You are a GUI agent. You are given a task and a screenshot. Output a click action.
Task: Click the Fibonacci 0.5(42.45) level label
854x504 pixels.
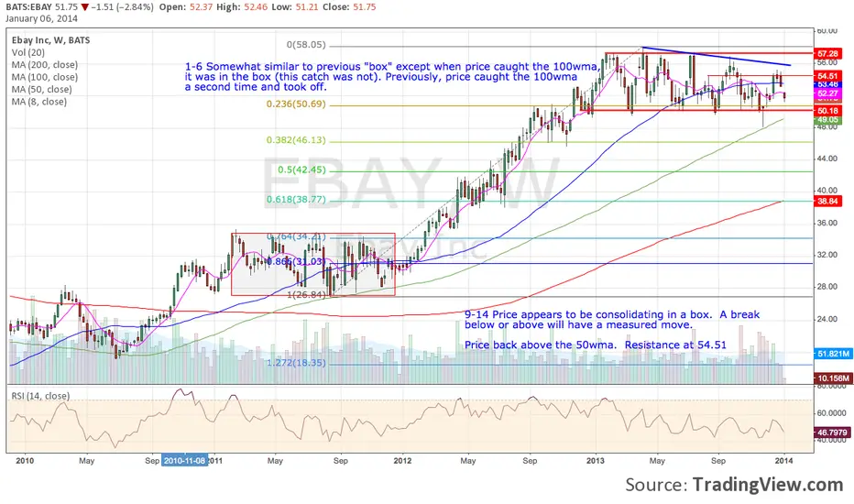coord(301,170)
